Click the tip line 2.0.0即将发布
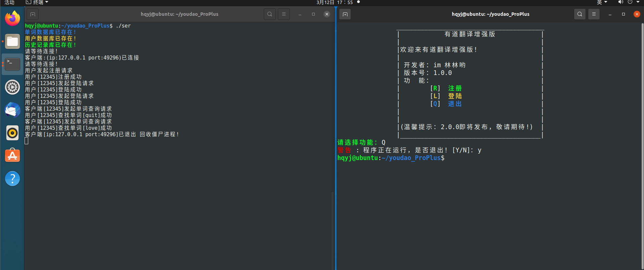Screen dimensions: 644x270 (x=466, y=127)
